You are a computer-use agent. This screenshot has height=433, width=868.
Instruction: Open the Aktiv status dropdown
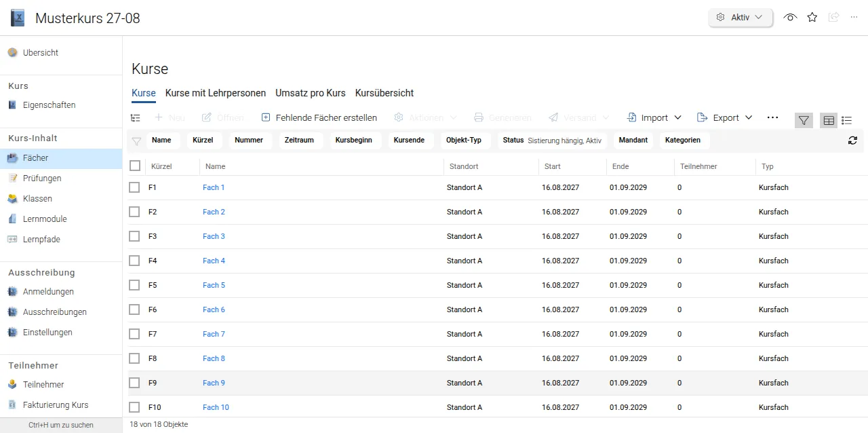[741, 18]
